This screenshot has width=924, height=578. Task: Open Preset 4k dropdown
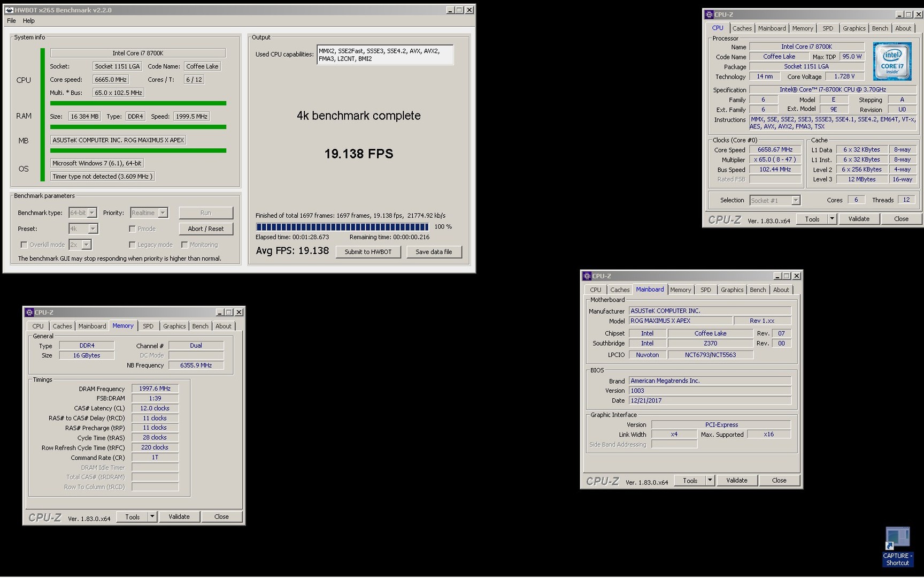pyautogui.click(x=93, y=229)
